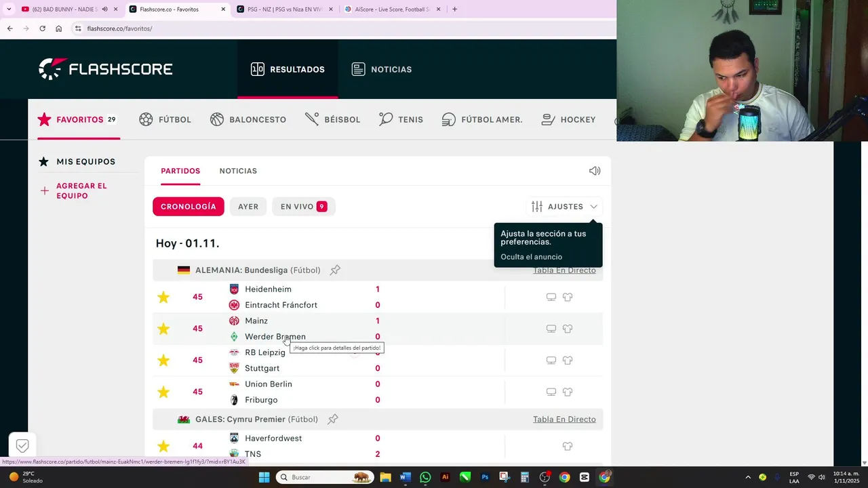Open lineups shirt icon for Mainz match
This screenshot has width=868, height=488.
tap(568, 329)
